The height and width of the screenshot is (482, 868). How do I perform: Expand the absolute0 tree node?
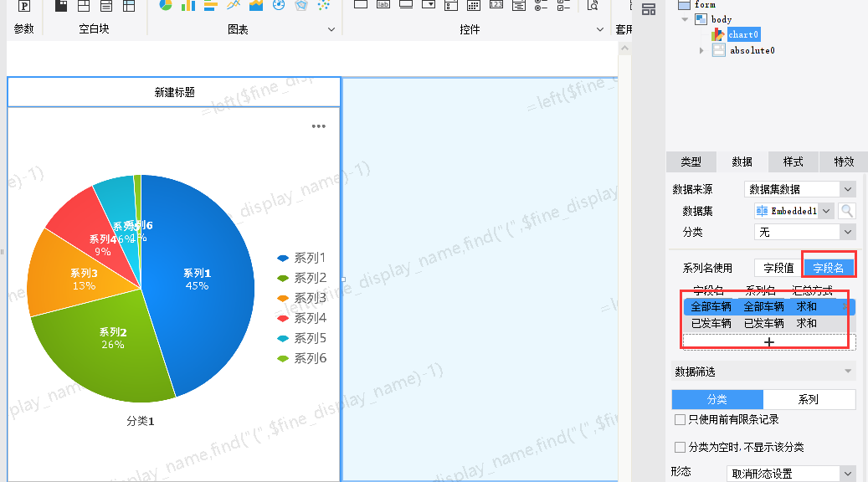[x=701, y=50]
